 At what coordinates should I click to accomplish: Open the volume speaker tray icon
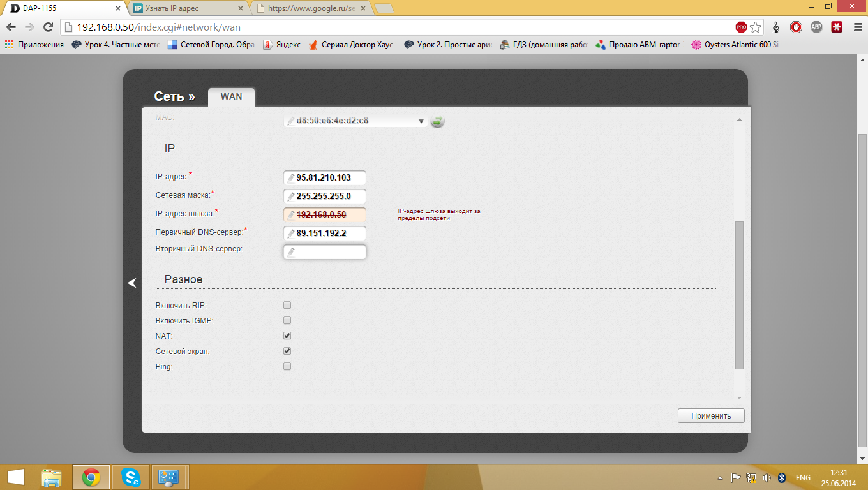click(x=766, y=477)
